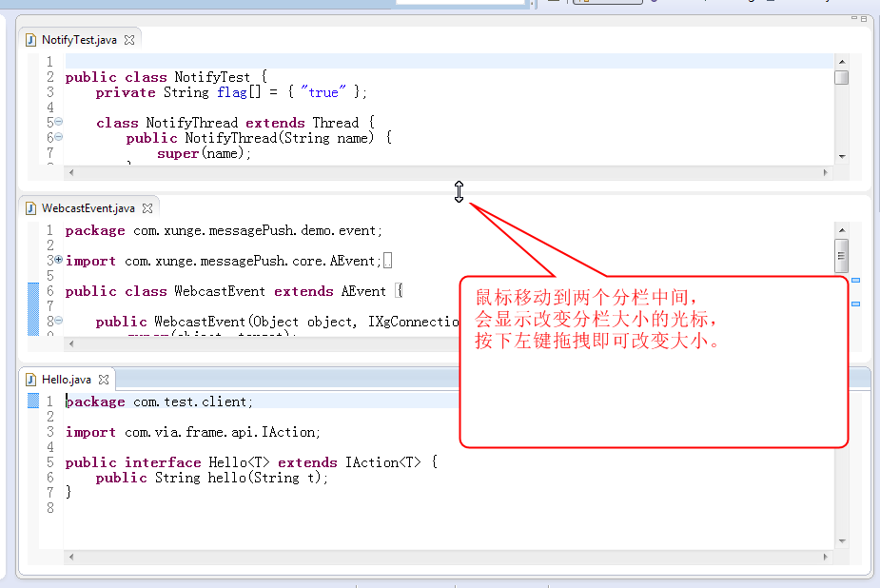Collapse the NotifyThread class fold at line 5
The height and width of the screenshot is (588, 880).
[x=58, y=122]
